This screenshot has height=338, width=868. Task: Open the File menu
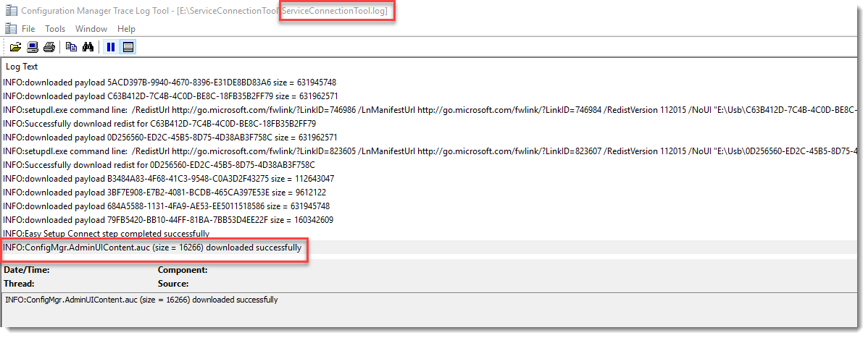coord(28,29)
